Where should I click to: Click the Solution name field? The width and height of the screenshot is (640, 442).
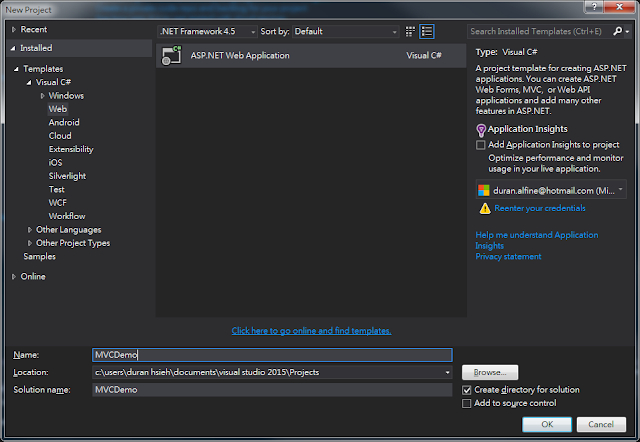pyautogui.click(x=272, y=390)
